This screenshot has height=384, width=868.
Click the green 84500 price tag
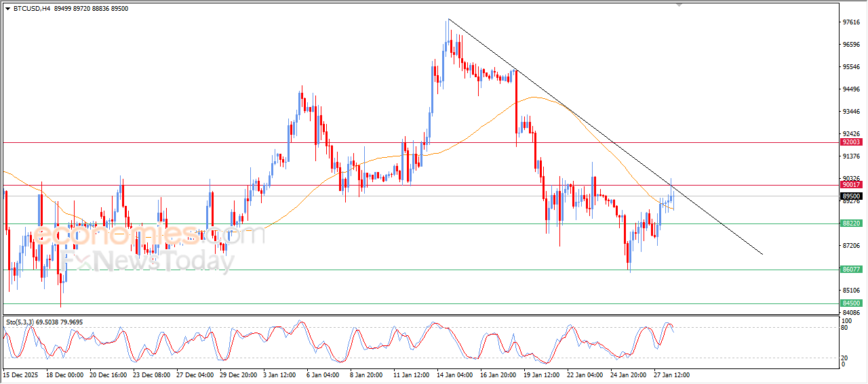click(851, 303)
